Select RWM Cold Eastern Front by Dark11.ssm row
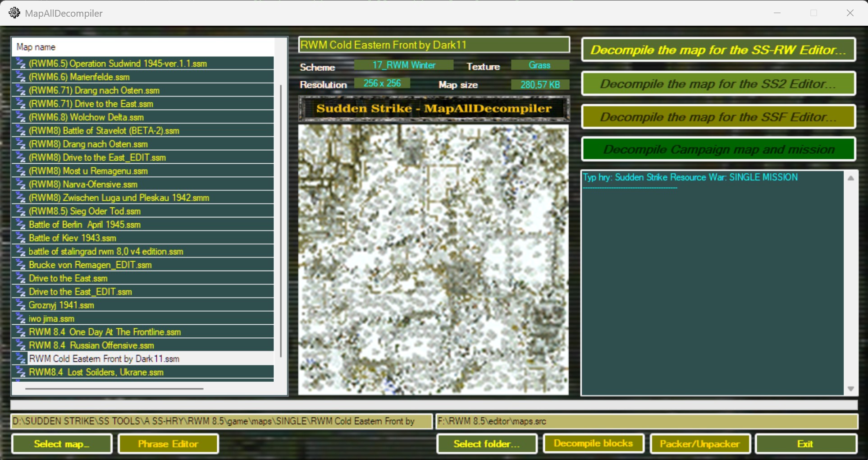The image size is (868, 460). click(x=143, y=359)
